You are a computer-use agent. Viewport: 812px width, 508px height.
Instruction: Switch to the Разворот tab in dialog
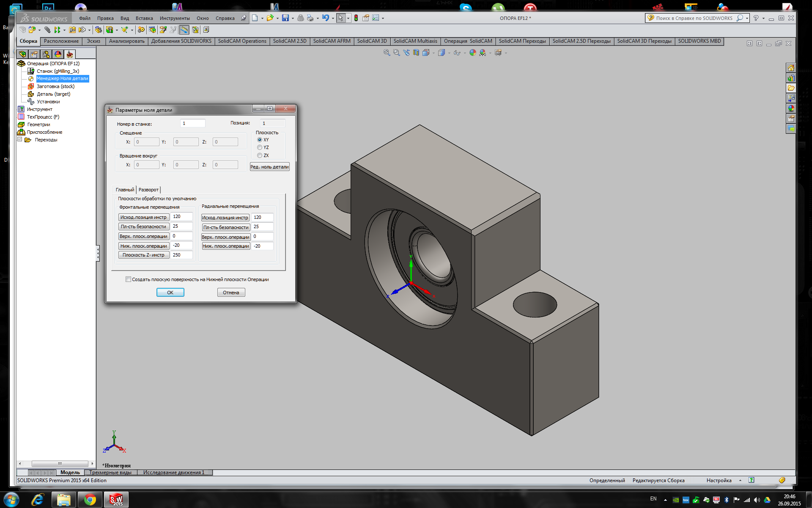(148, 190)
